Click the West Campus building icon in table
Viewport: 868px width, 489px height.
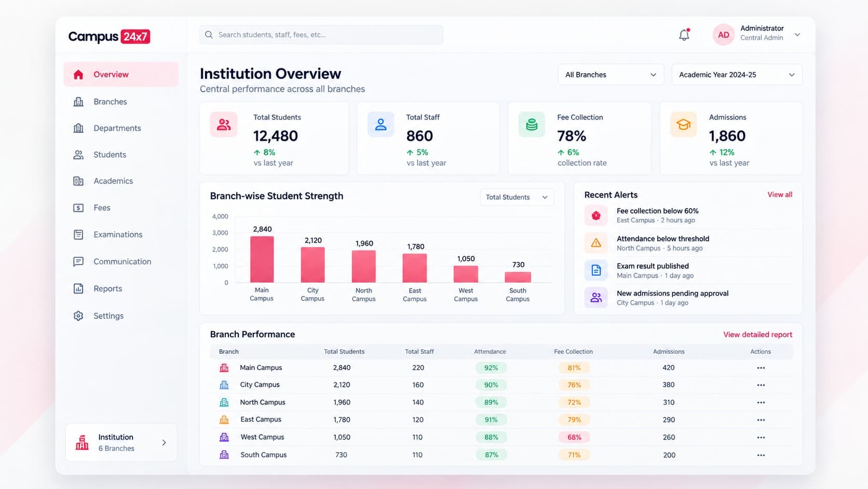(x=224, y=438)
